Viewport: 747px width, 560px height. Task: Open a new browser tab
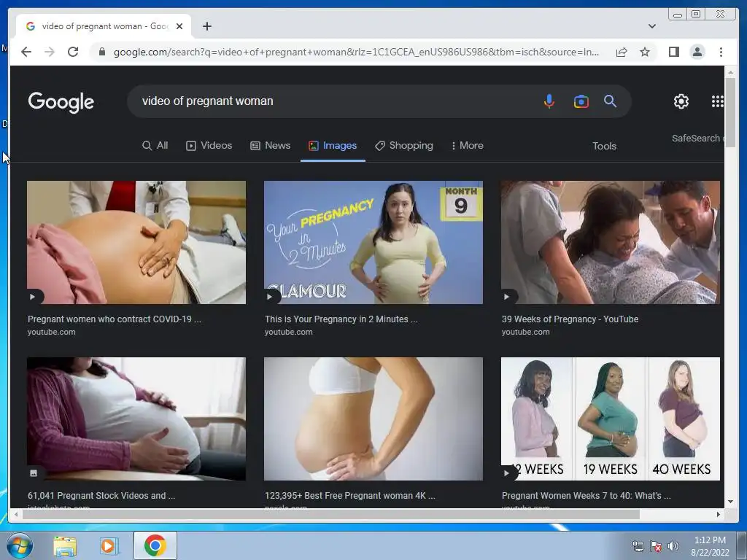tap(206, 26)
